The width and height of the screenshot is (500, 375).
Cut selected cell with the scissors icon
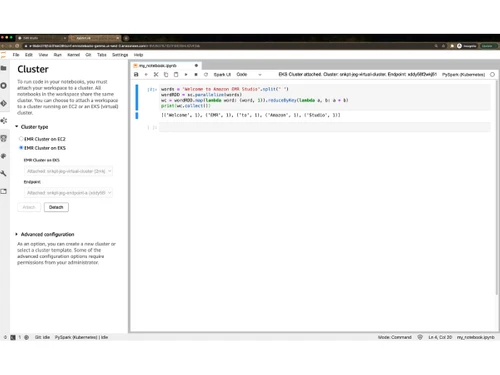[156, 75]
